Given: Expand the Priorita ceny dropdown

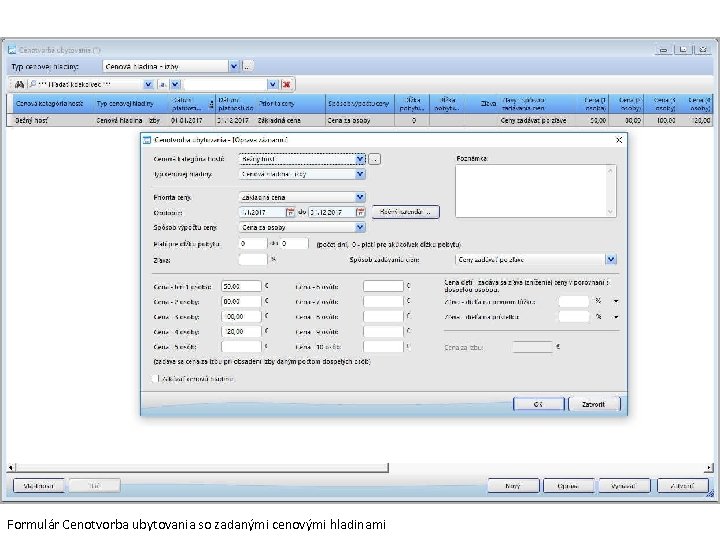Looking at the screenshot, I should [x=360, y=197].
